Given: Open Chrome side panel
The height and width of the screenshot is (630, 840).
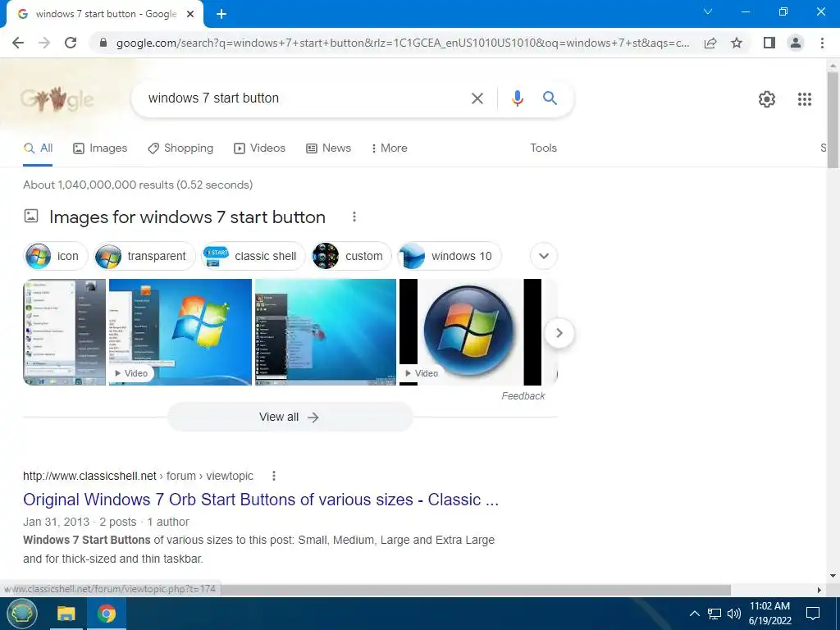Looking at the screenshot, I should pos(769,43).
